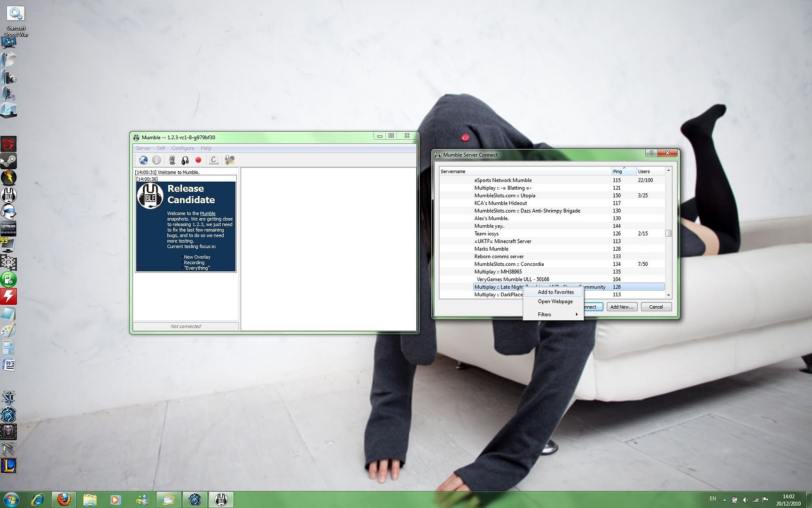Choose Add to Favorites from context menu

click(553, 292)
